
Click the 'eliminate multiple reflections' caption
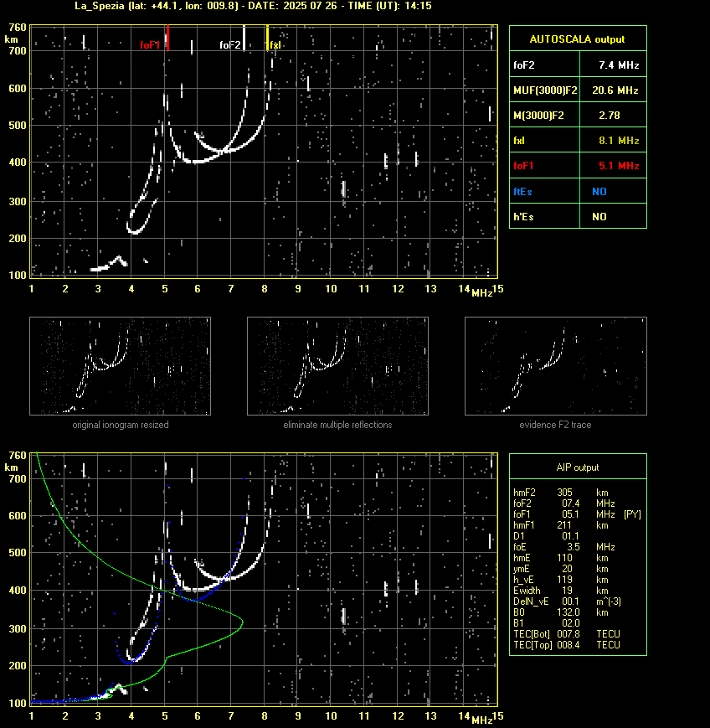pos(337,425)
